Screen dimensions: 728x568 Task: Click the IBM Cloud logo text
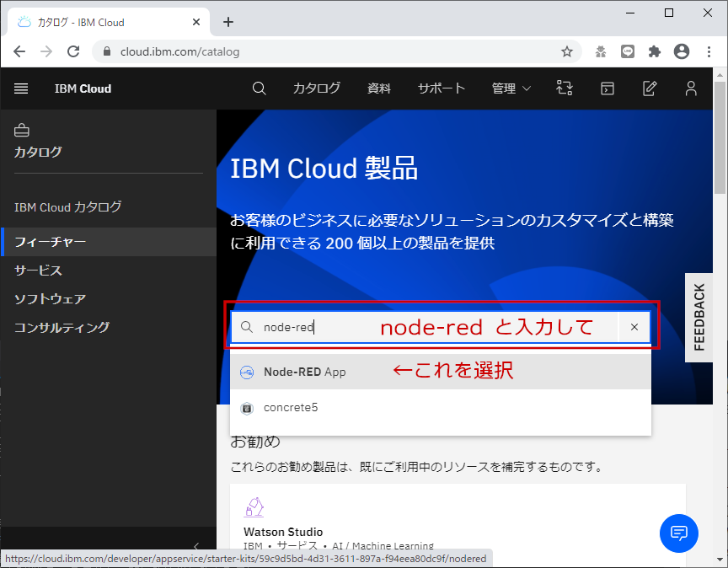[x=83, y=88]
